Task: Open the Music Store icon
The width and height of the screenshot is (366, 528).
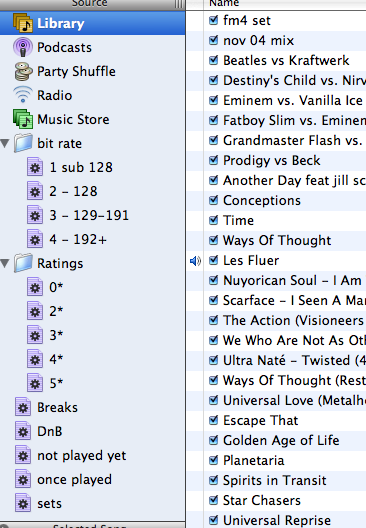Action: point(23,119)
